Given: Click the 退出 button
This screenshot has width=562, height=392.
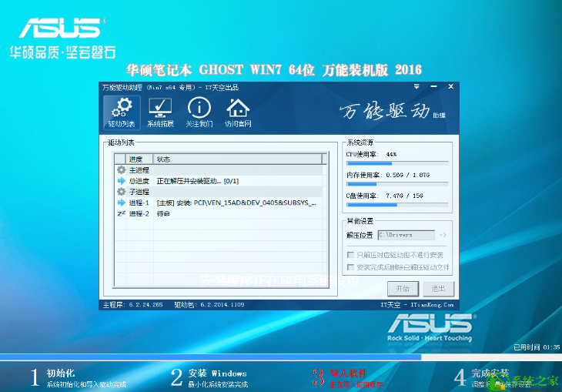Looking at the screenshot, I should pos(438,289).
